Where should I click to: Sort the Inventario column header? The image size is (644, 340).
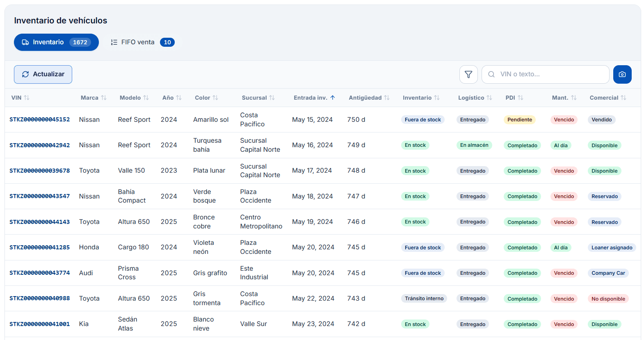[421, 98]
